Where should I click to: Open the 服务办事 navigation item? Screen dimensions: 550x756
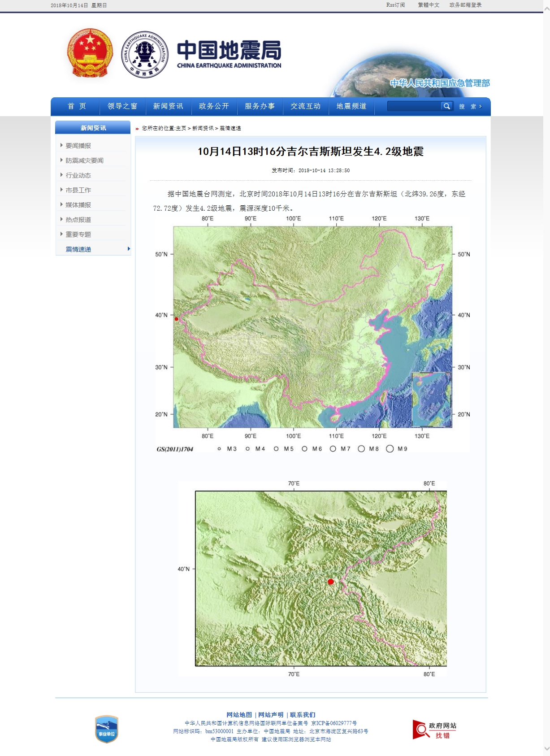pyautogui.click(x=260, y=106)
